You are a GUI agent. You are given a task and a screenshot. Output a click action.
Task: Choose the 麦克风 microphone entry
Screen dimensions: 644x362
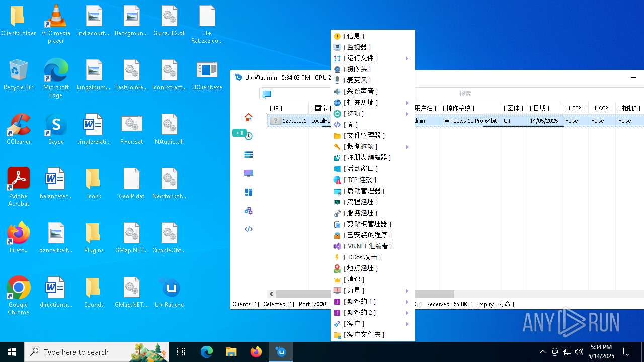point(372,80)
